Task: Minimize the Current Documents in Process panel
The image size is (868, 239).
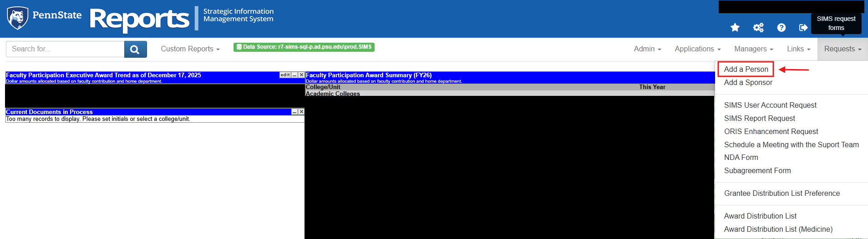Action: coord(294,112)
